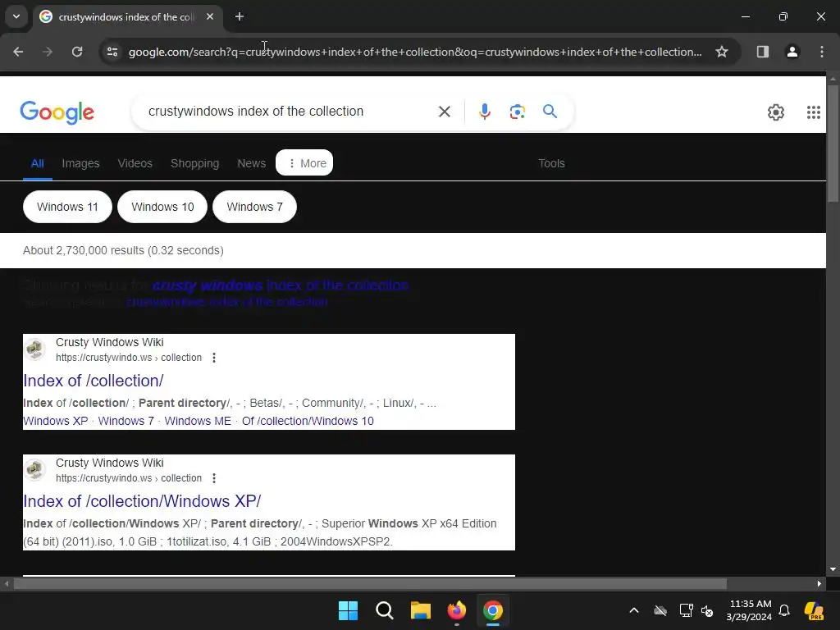Open 'Index of /collection/' result
The height and width of the screenshot is (630, 840).
pyautogui.click(x=94, y=381)
